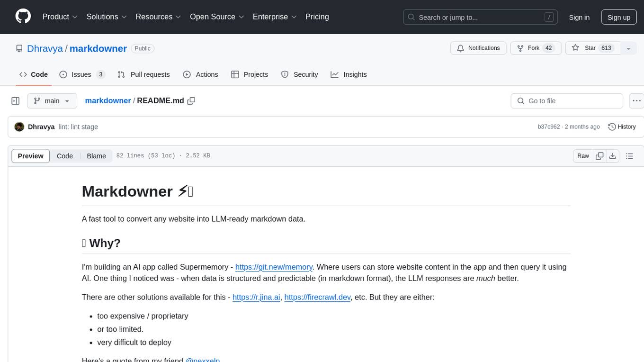Select the Insights tab

[349, 74]
